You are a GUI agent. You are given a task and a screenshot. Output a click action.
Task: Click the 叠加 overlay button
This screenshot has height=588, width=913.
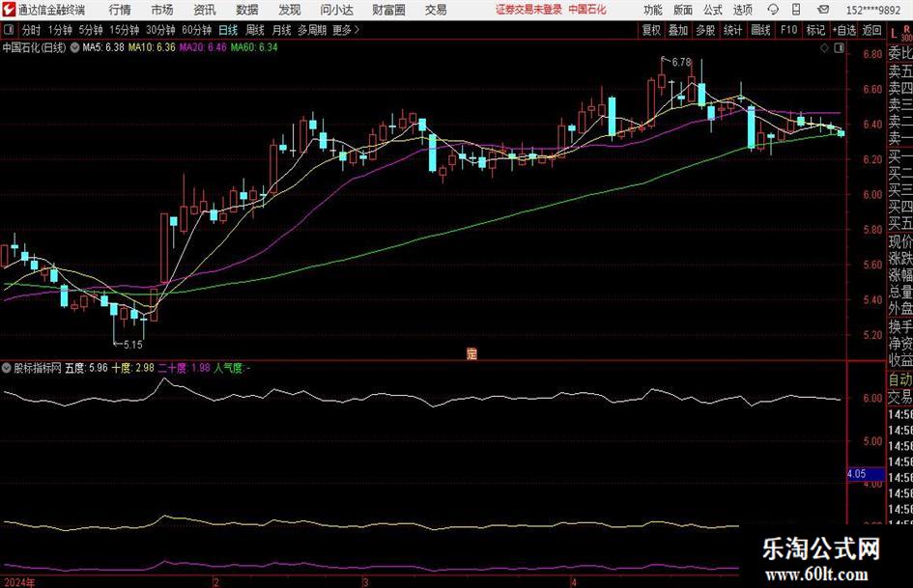tap(678, 30)
